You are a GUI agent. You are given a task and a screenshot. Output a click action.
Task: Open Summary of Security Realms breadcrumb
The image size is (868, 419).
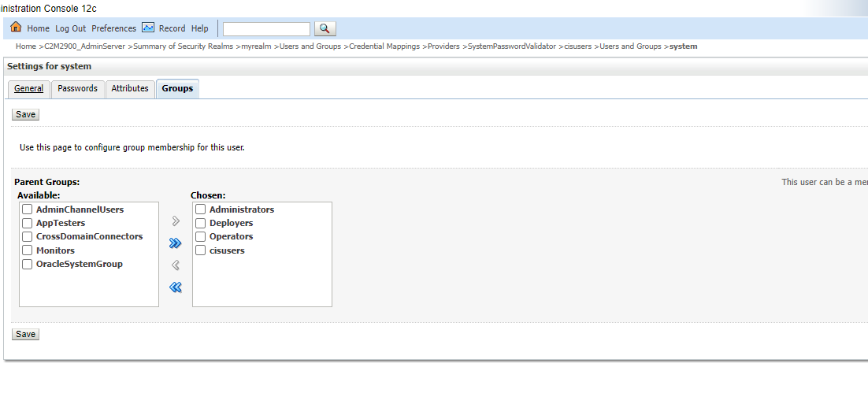pos(184,46)
